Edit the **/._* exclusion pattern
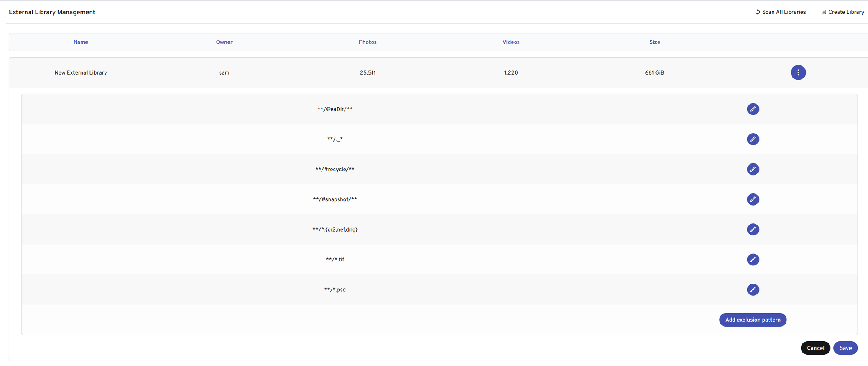 tap(753, 139)
